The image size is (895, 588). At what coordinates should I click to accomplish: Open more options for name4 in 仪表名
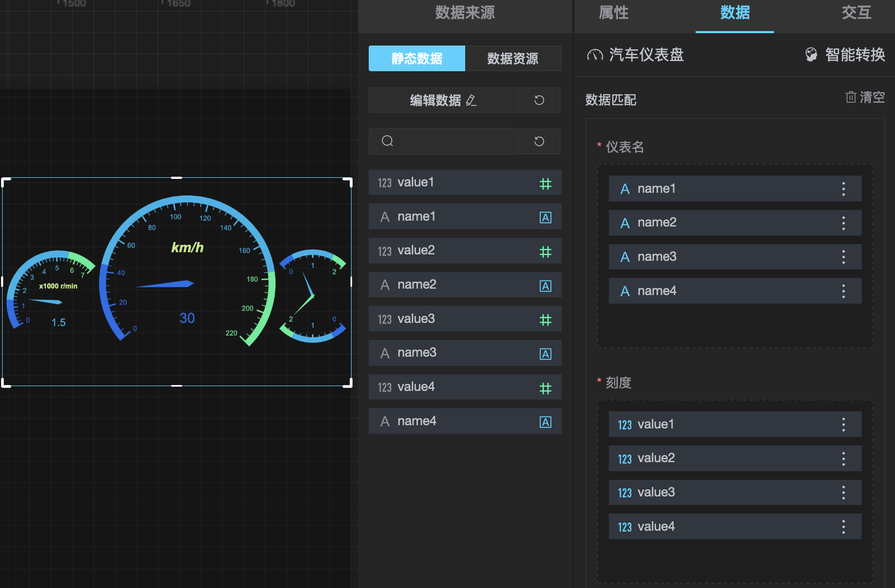coord(844,291)
